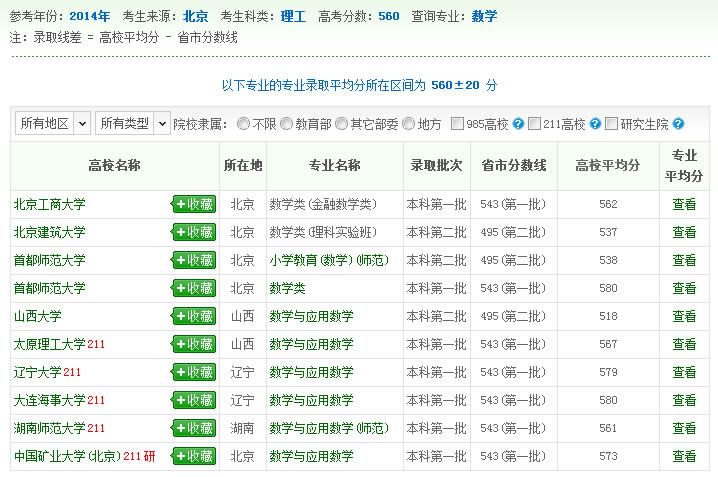
Task: Click 查看 in 大连海事大学 row
Action: click(x=684, y=400)
